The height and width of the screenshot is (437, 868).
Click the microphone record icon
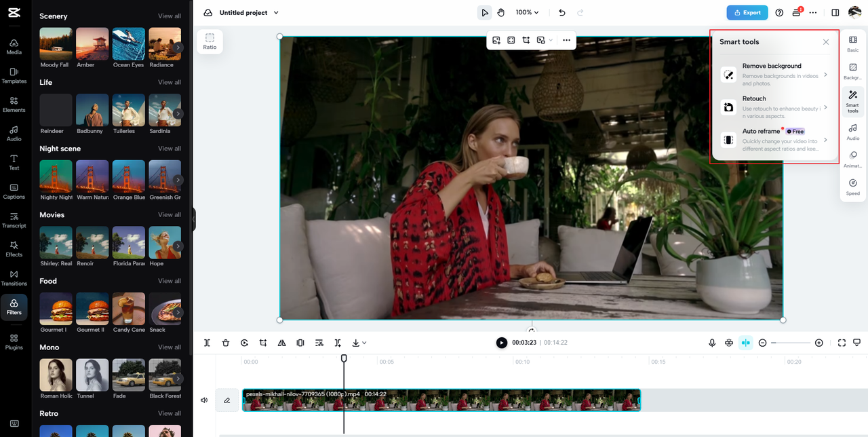click(x=712, y=343)
